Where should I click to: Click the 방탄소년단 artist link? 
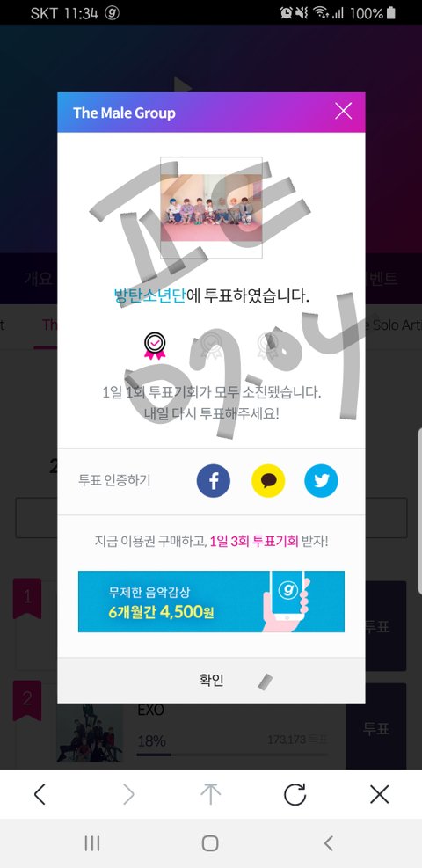coord(149,295)
